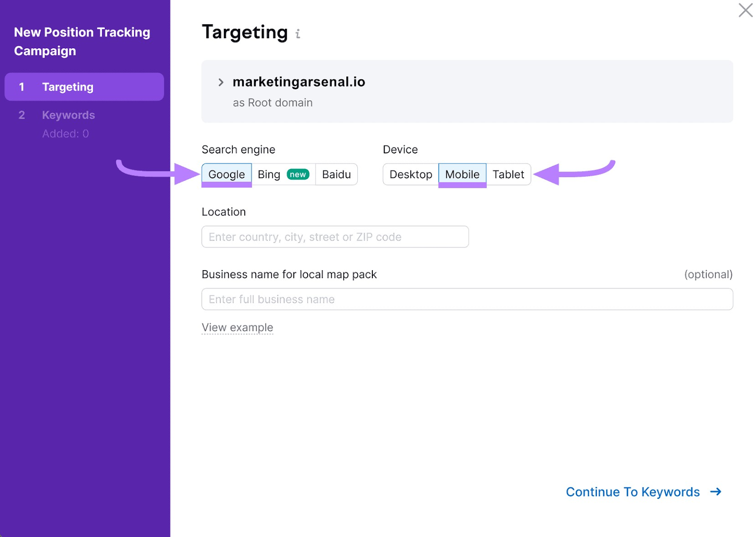This screenshot has width=756, height=537.
Task: Switch the device to Desktop
Action: tap(410, 174)
